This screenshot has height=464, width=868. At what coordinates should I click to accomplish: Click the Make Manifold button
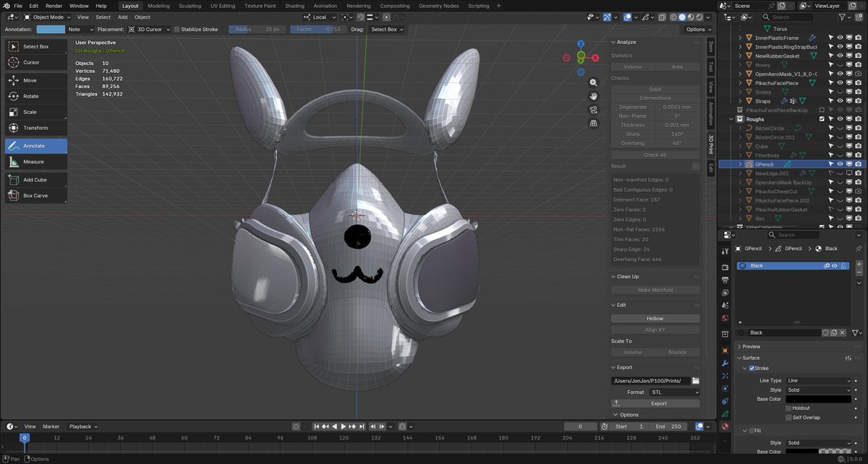pos(655,290)
